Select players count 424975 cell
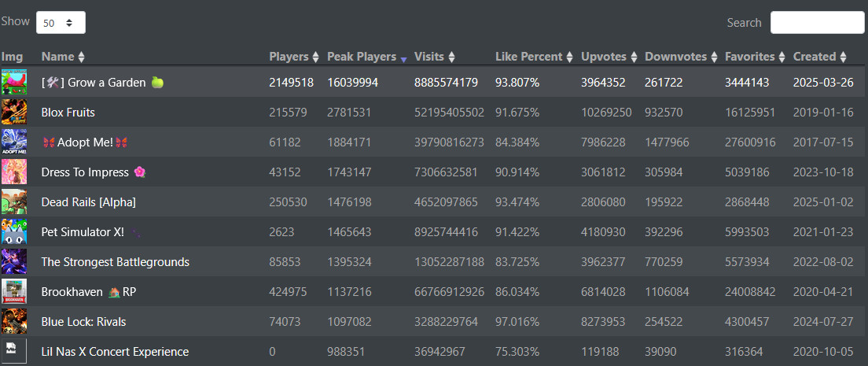The height and width of the screenshot is (366, 868). pyautogui.click(x=288, y=292)
